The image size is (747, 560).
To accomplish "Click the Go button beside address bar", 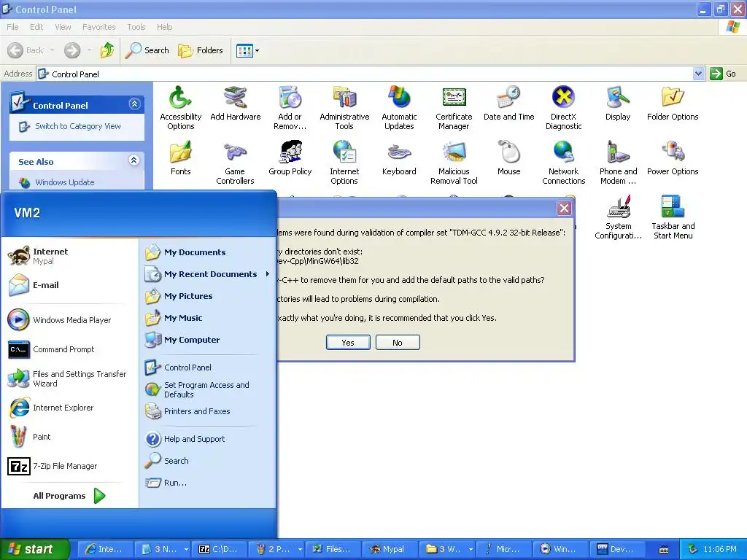I will 724,74.
